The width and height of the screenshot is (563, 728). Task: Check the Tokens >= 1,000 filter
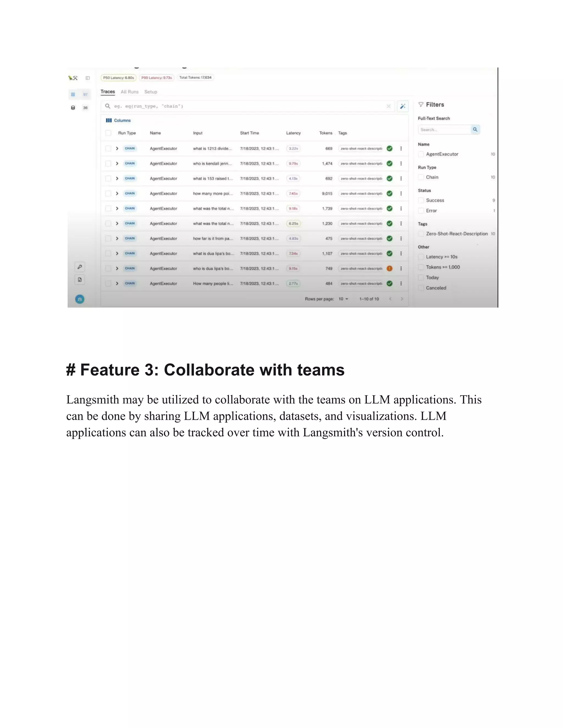(x=421, y=267)
